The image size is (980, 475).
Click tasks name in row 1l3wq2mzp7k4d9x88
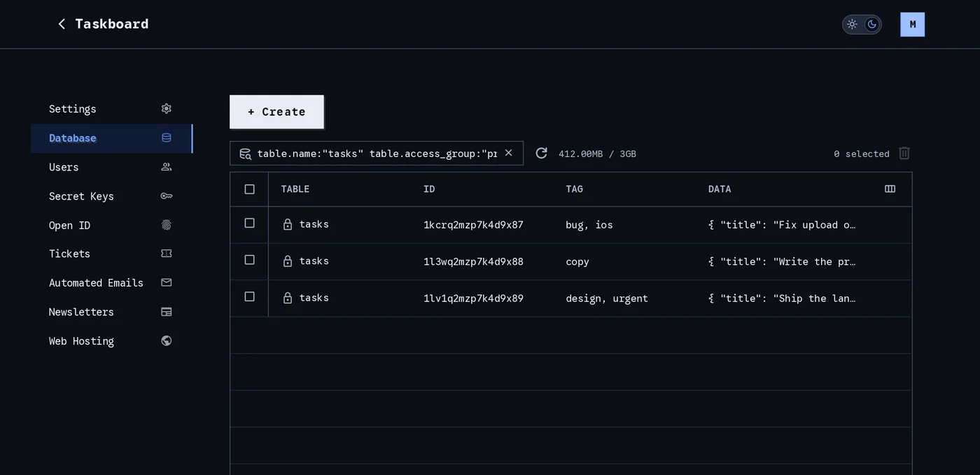coord(314,261)
